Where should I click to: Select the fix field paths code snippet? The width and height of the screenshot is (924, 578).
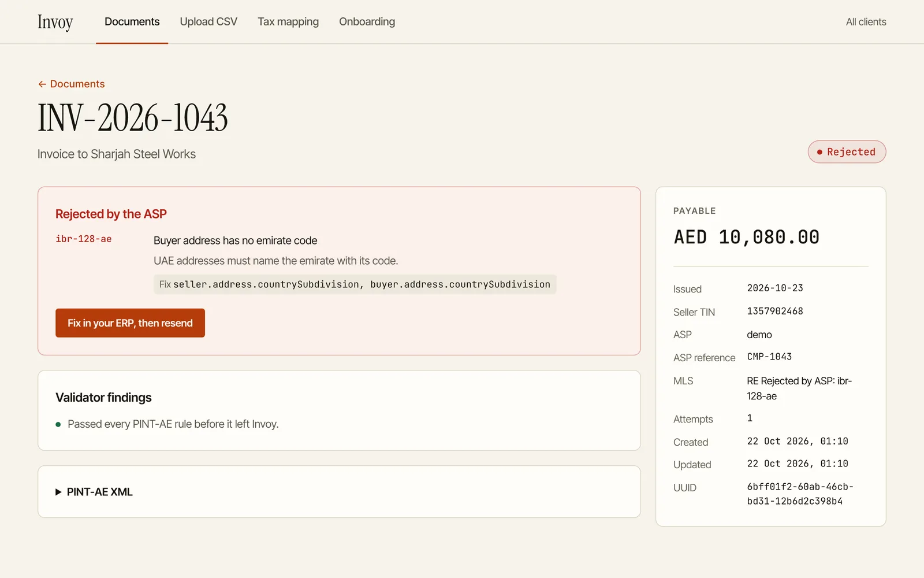(x=355, y=284)
